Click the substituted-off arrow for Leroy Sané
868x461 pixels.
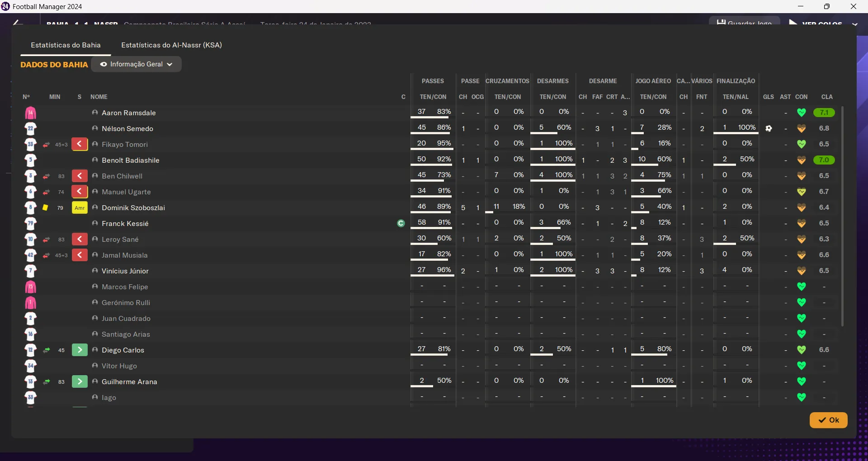point(80,240)
